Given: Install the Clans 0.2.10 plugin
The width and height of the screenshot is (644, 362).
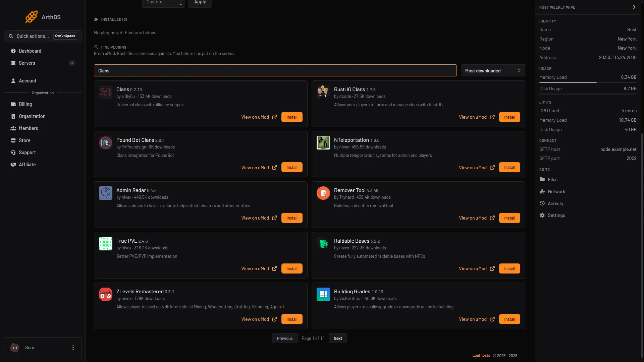Looking at the screenshot, I should [292, 117].
